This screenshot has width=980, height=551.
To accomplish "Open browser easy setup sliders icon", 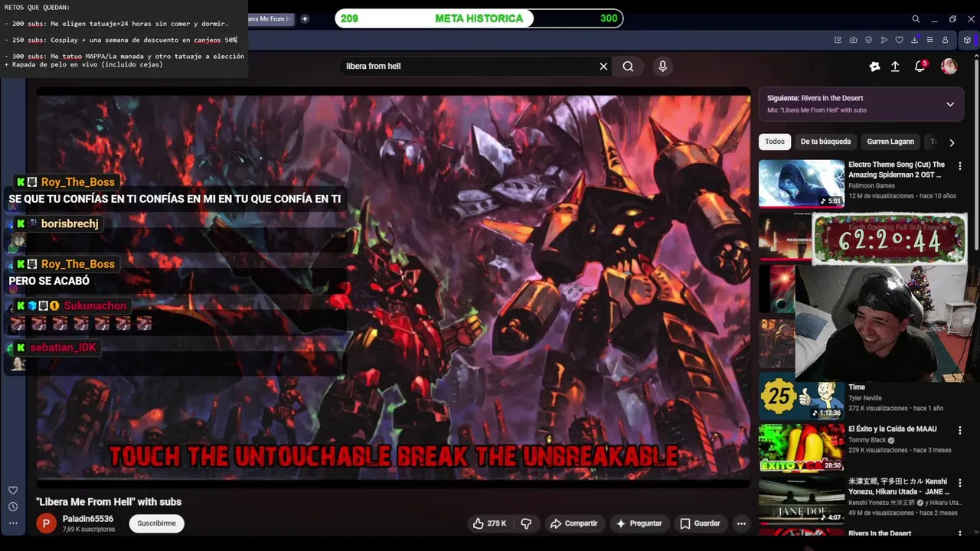I will point(929,40).
